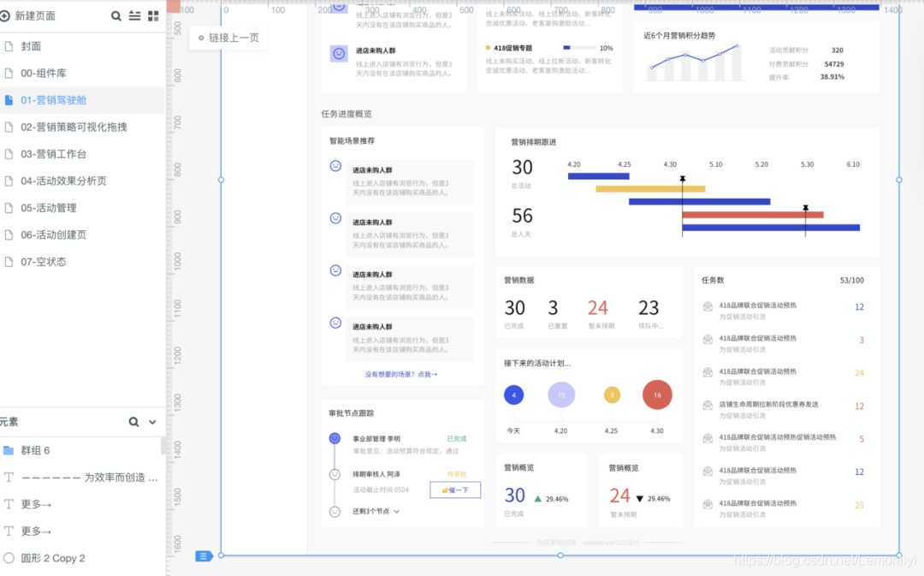Click the 链接上一页 link button
This screenshot has width=924, height=576.
[x=228, y=38]
